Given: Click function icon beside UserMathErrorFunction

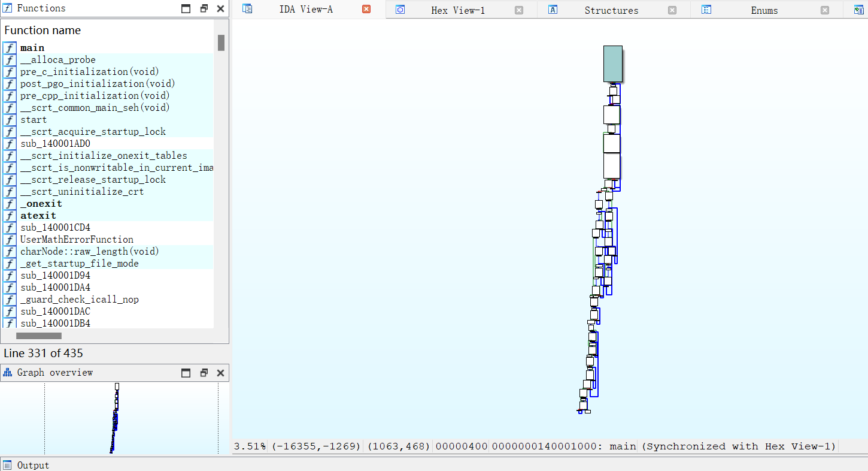Looking at the screenshot, I should click(10, 240).
